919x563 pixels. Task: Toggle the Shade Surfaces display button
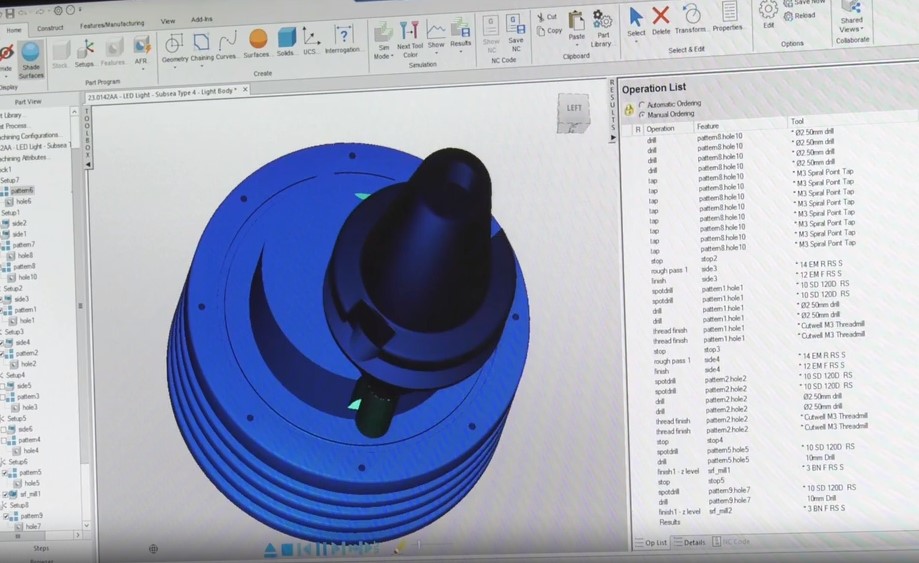click(x=30, y=60)
